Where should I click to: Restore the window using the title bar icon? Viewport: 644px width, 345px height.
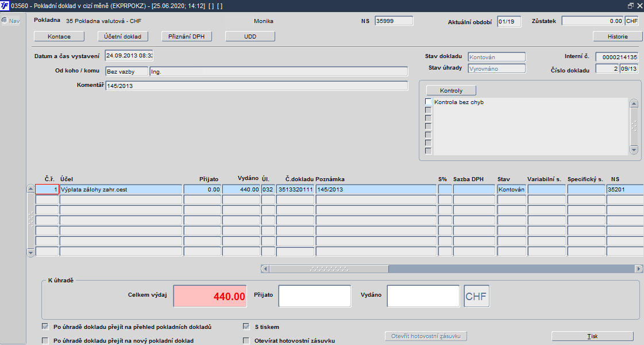point(630,6)
